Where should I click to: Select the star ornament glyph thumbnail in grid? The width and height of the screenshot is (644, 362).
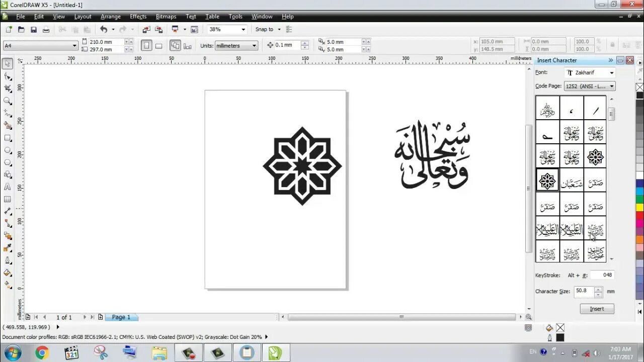click(547, 180)
